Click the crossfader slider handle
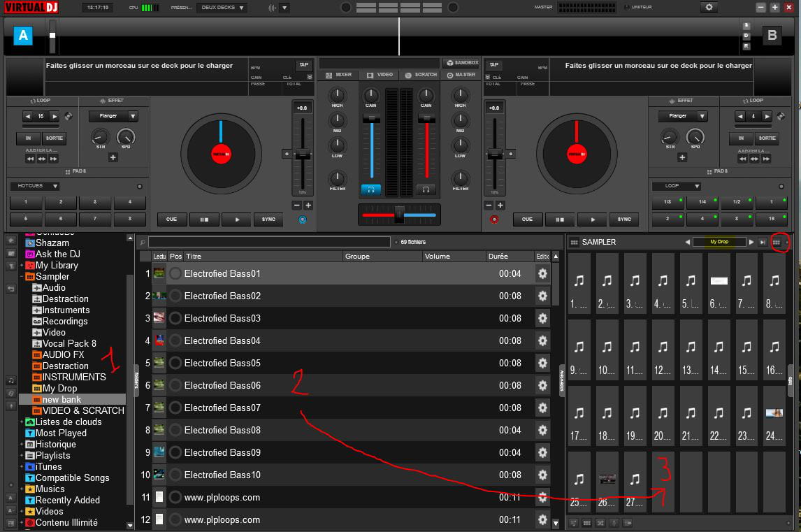The width and height of the screenshot is (801, 532). tap(399, 215)
